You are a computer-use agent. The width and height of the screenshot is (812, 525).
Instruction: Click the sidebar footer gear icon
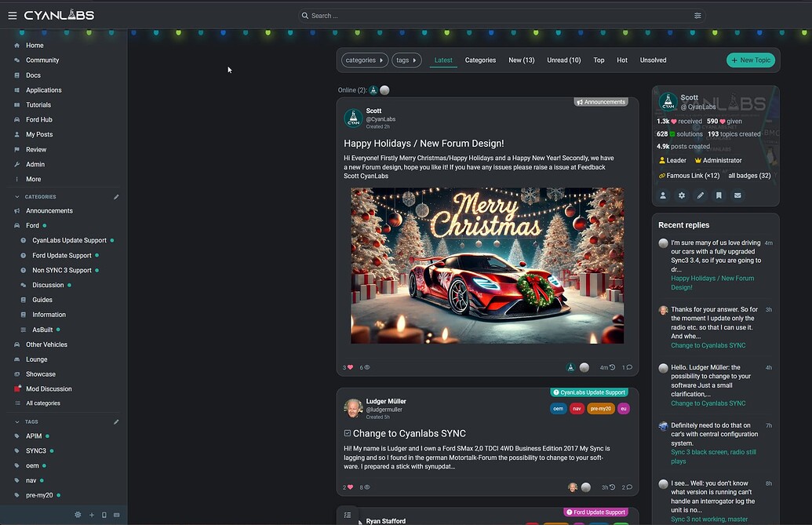point(78,515)
